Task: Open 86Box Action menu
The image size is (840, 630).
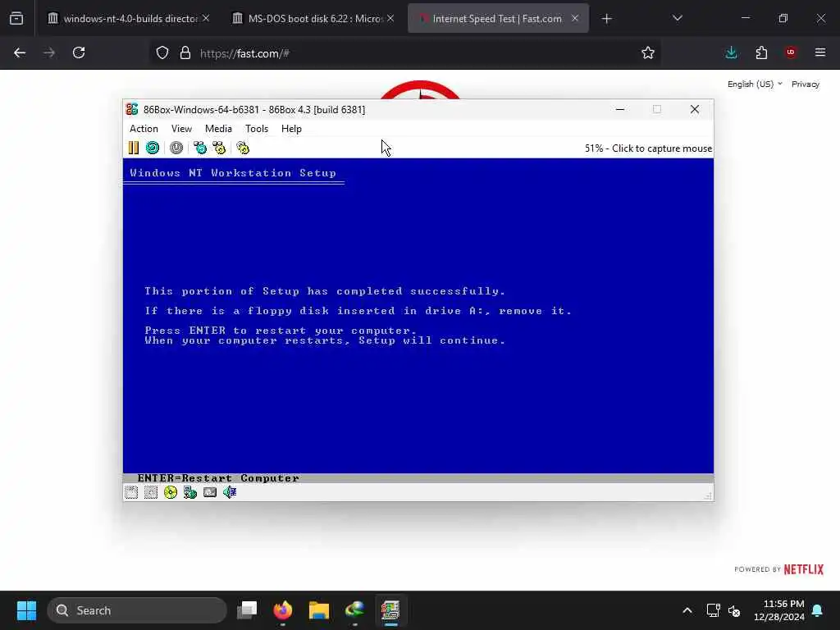Action: (x=144, y=129)
